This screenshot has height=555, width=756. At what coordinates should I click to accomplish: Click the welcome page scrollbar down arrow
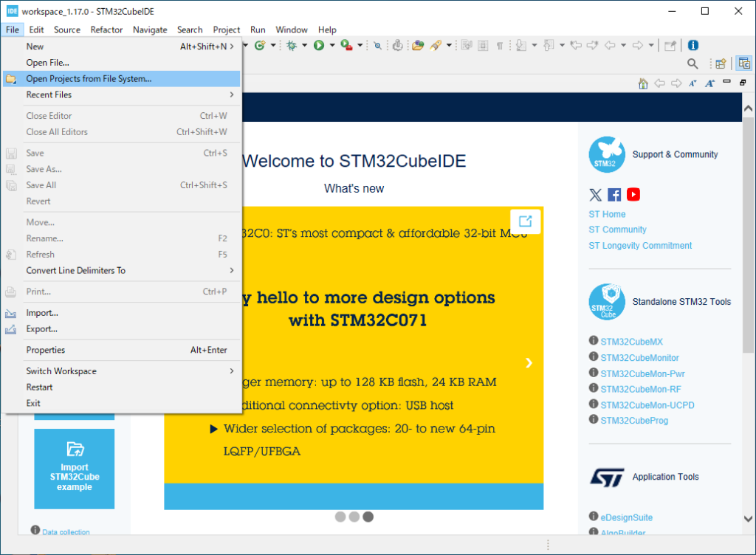click(x=748, y=519)
